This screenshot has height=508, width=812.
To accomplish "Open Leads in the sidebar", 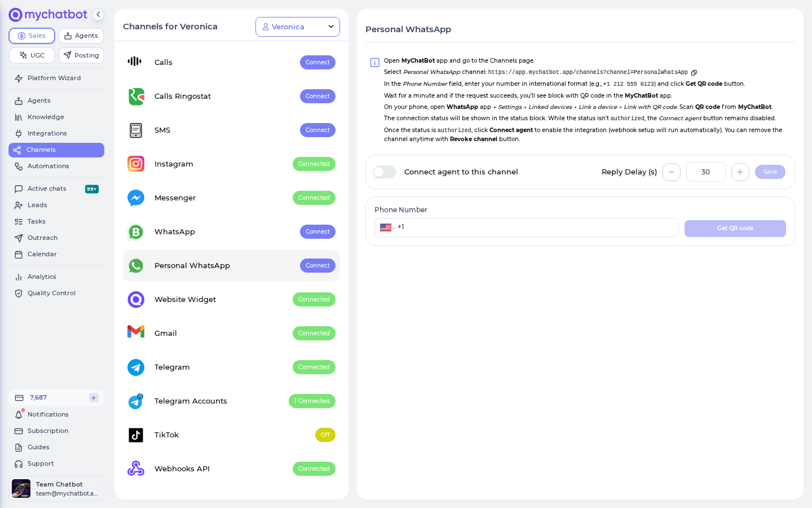I will click(56, 205).
